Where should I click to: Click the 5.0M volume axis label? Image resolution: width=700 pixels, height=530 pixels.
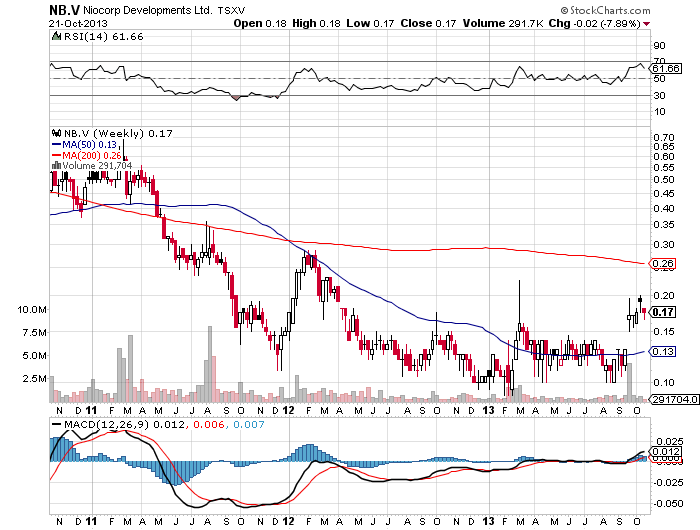(34, 356)
